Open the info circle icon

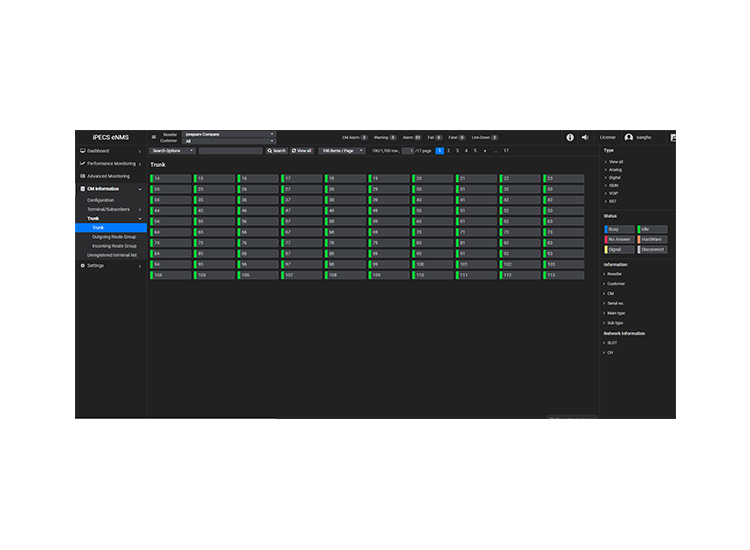[570, 137]
